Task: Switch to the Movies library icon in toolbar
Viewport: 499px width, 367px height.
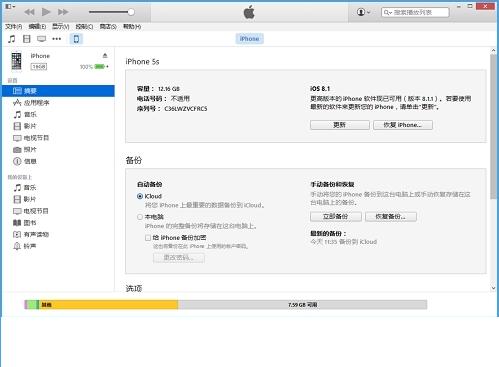Action: click(x=27, y=39)
